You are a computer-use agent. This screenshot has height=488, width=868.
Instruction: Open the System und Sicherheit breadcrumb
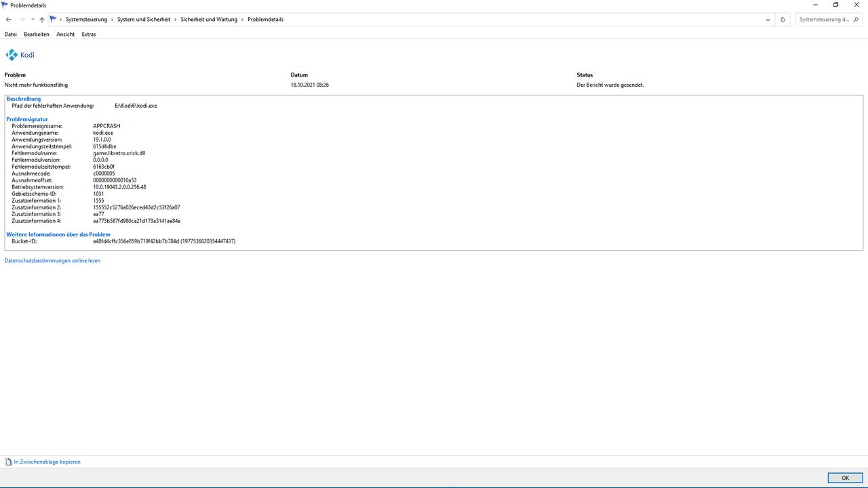click(x=144, y=20)
